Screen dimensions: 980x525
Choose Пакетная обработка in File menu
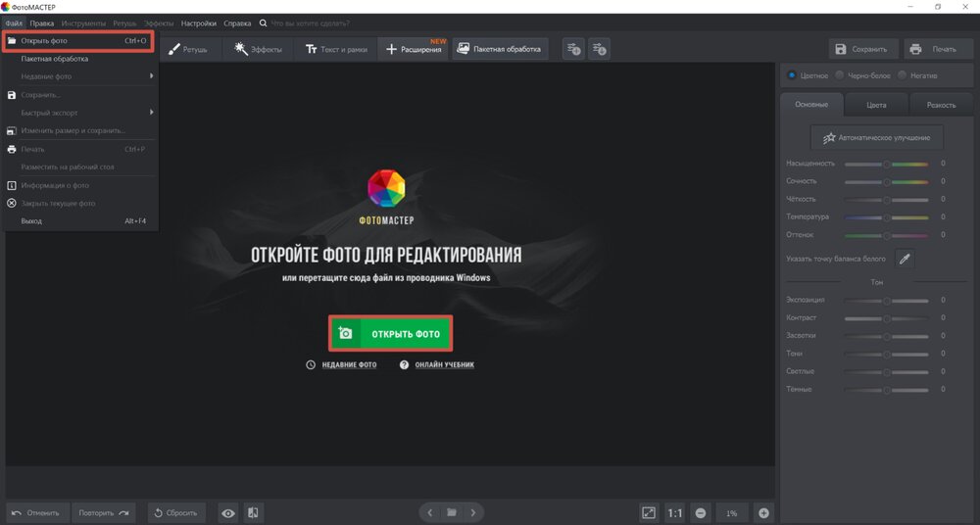click(80, 59)
